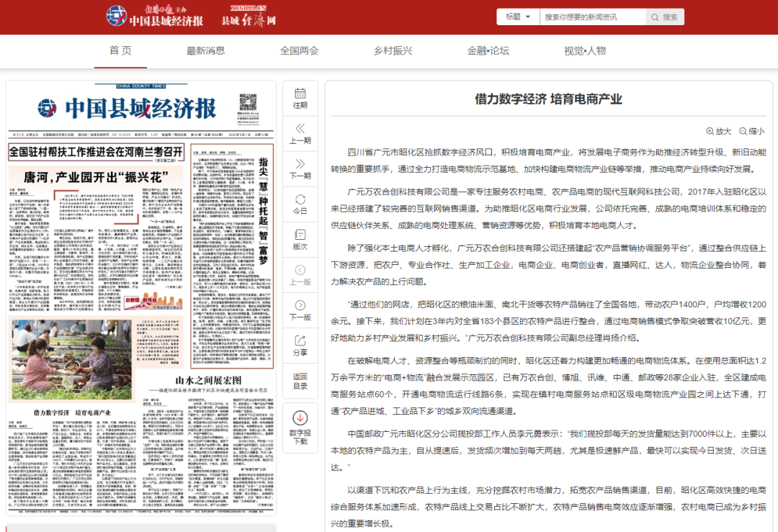Open the 首页 tab
Image resolution: width=778 pixels, height=532 pixels.
[x=120, y=50]
